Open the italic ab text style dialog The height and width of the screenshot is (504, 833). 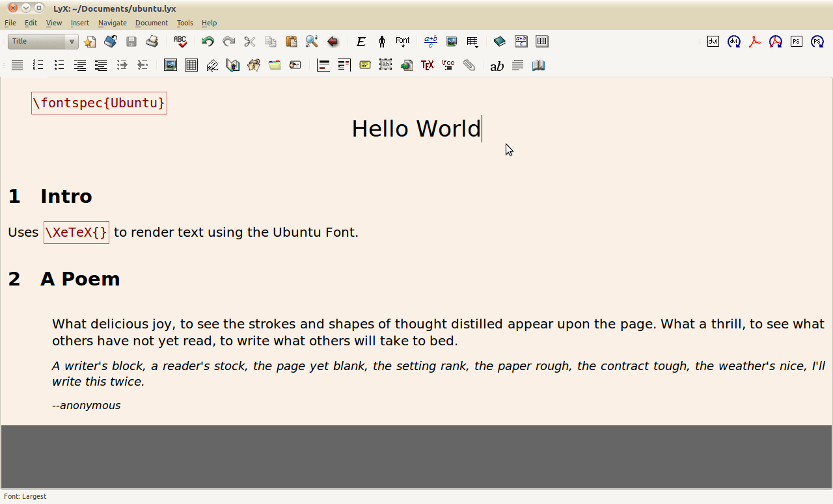(x=497, y=65)
